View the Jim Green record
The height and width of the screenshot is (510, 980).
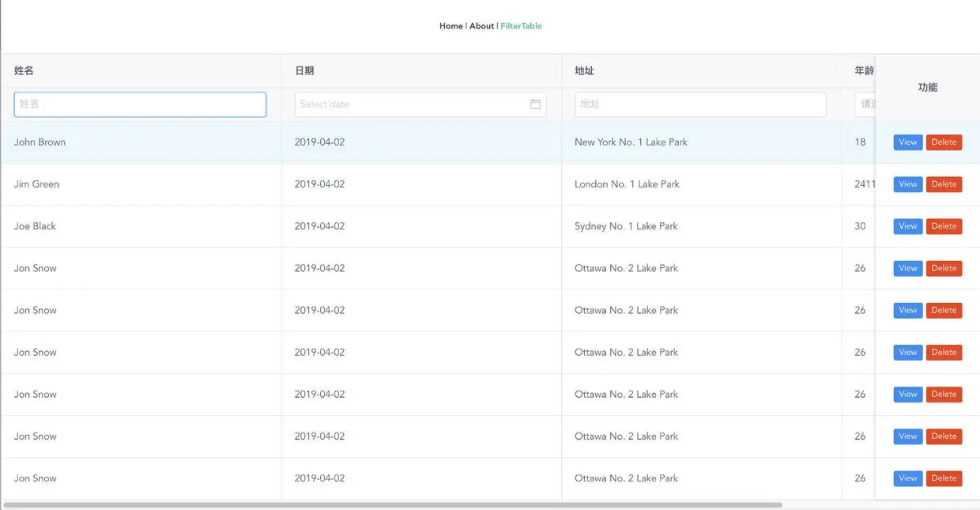click(908, 184)
